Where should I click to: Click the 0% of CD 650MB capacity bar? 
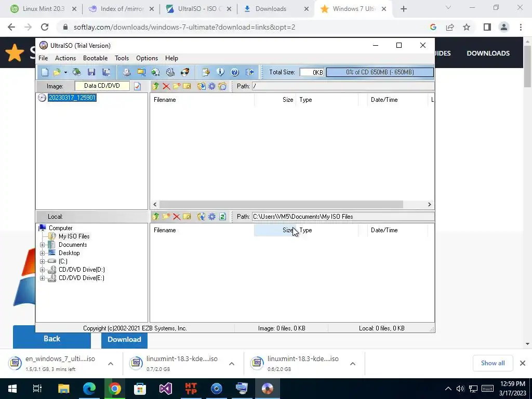click(x=380, y=72)
